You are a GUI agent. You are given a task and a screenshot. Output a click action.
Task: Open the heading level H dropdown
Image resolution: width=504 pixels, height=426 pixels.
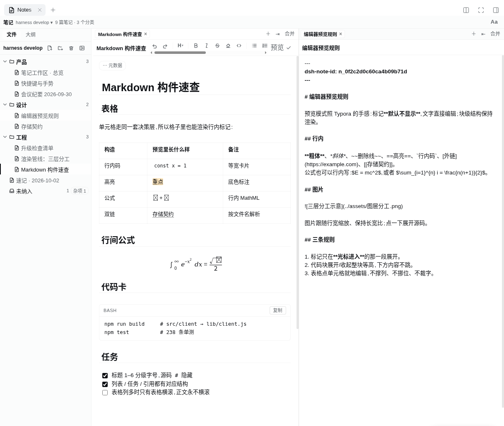[x=181, y=46]
